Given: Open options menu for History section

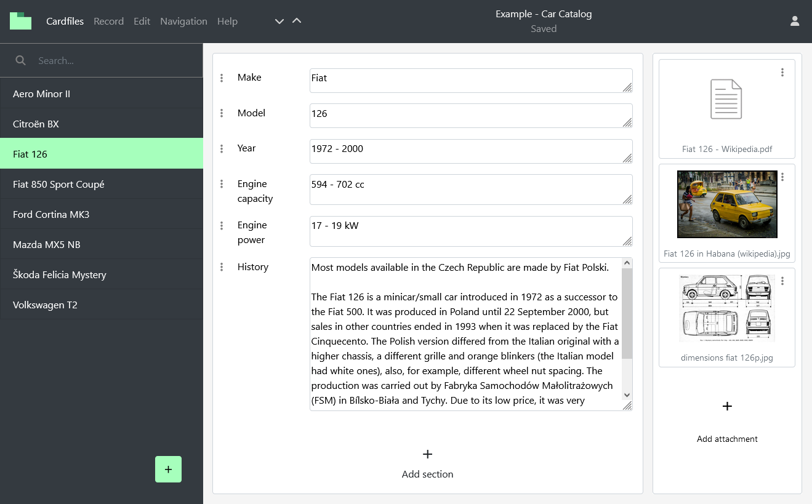Looking at the screenshot, I should pos(222,267).
